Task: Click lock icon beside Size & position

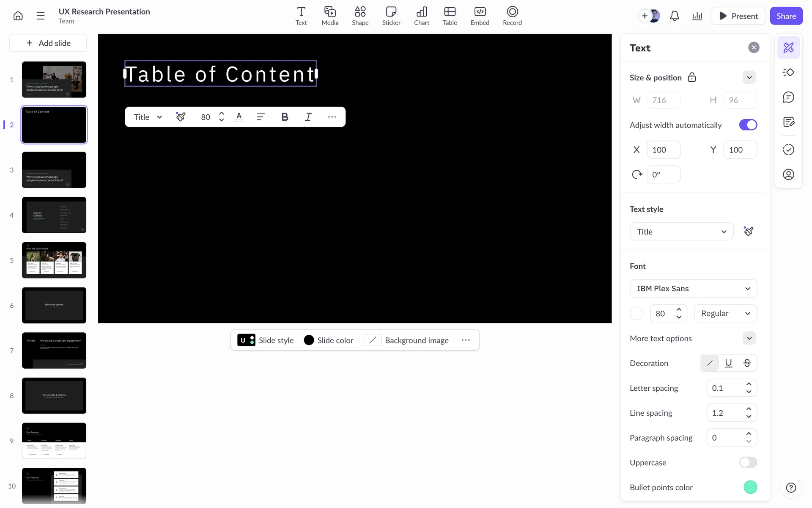Action: tap(692, 77)
